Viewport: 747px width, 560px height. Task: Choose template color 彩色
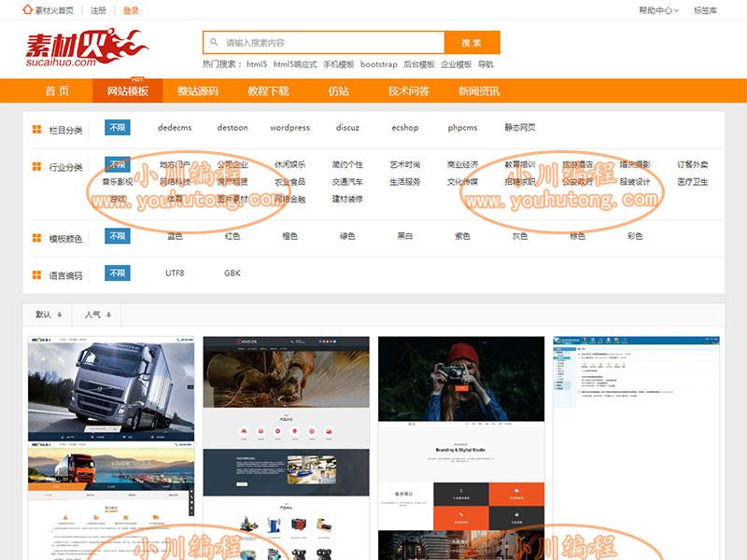click(x=635, y=236)
